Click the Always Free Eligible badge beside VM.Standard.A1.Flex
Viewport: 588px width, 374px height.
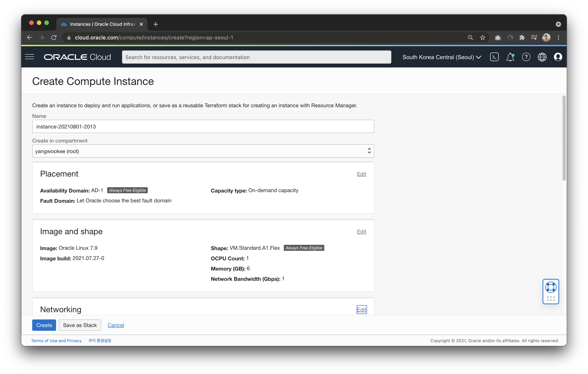point(304,248)
